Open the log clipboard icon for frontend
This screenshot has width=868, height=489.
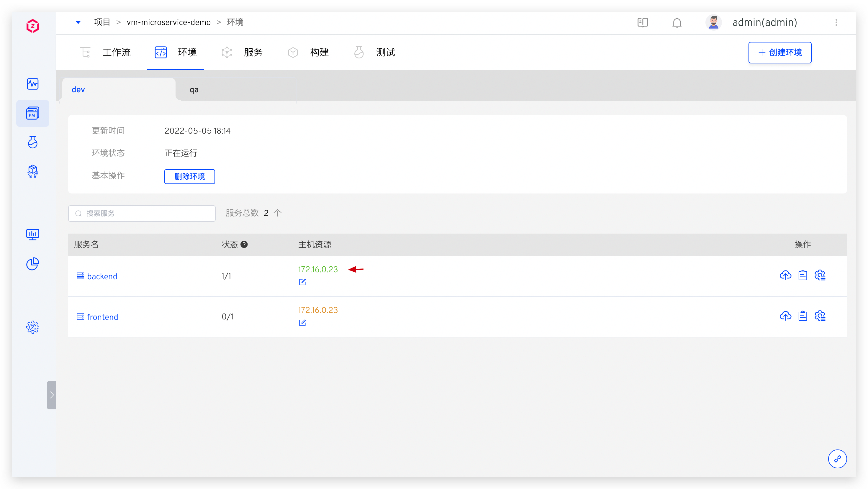[x=803, y=316]
